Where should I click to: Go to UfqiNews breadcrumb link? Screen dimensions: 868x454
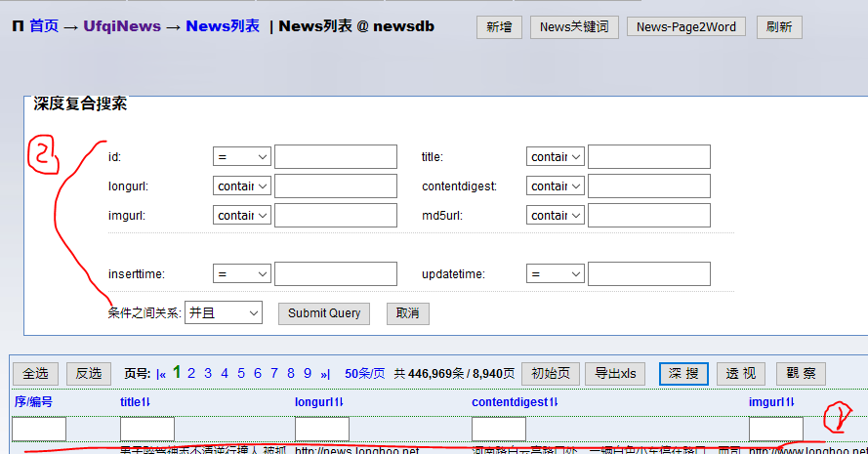[x=122, y=26]
